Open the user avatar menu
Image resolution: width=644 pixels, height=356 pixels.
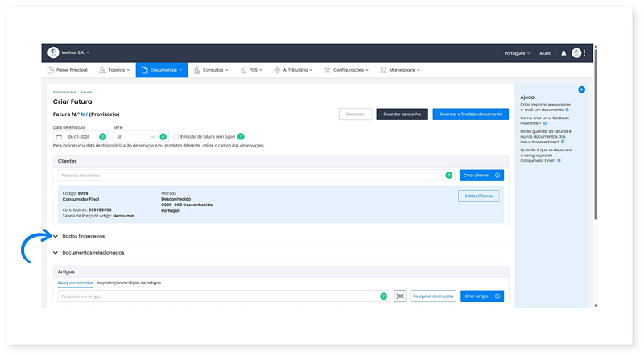[576, 53]
